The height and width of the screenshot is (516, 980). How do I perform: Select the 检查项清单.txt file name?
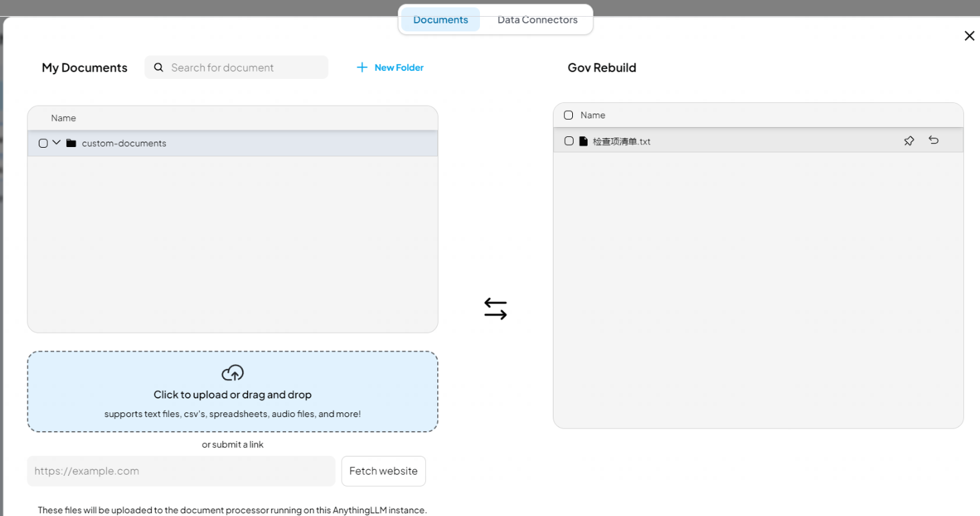(x=622, y=142)
